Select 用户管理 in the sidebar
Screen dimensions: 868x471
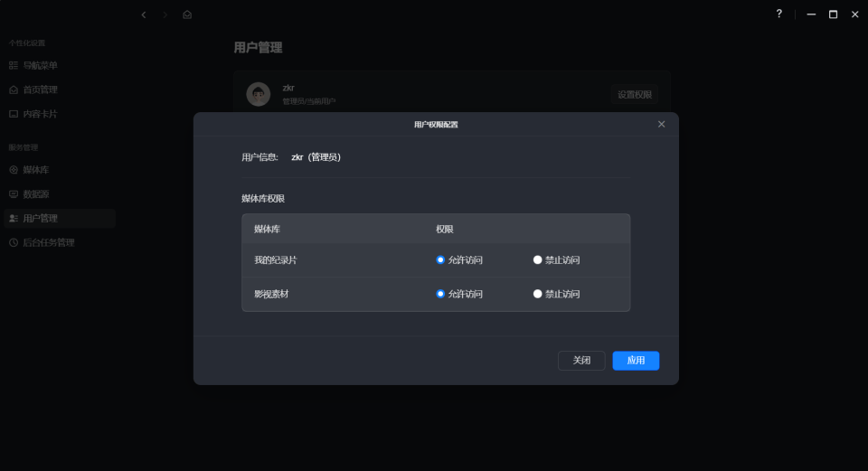click(x=60, y=219)
